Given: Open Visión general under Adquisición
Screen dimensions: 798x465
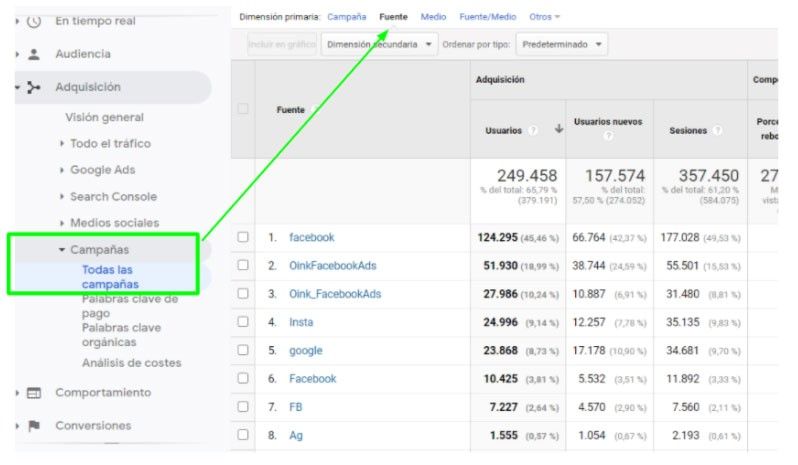Looking at the screenshot, I should click(104, 117).
